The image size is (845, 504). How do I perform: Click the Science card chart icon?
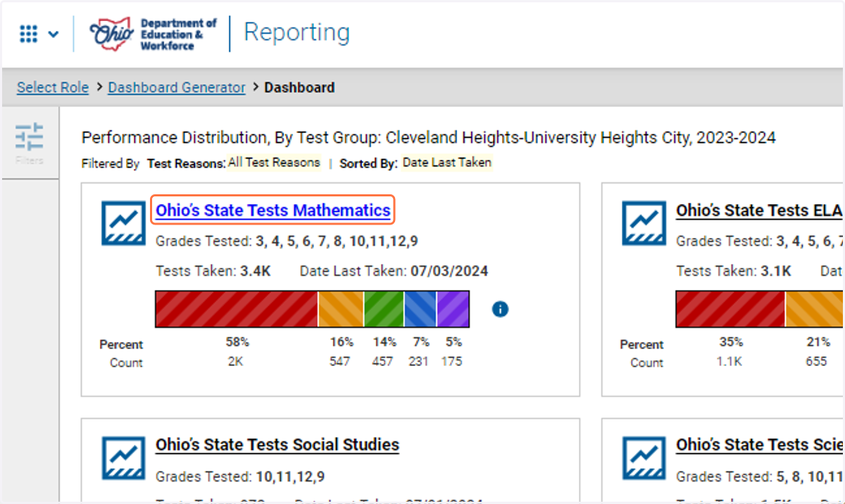(x=644, y=458)
